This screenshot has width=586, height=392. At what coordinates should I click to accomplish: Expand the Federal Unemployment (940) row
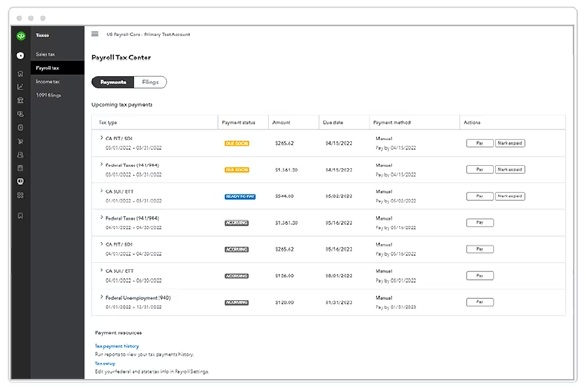(x=101, y=297)
